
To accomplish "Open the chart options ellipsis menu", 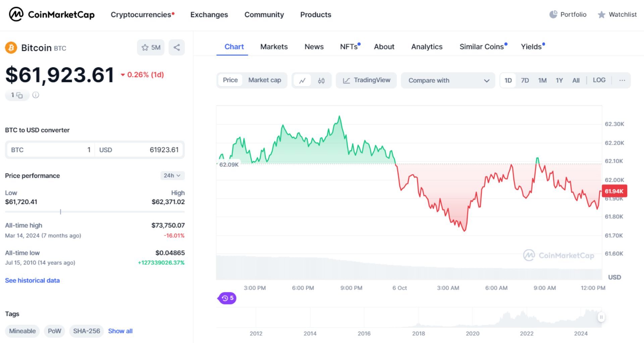I will pos(623,80).
